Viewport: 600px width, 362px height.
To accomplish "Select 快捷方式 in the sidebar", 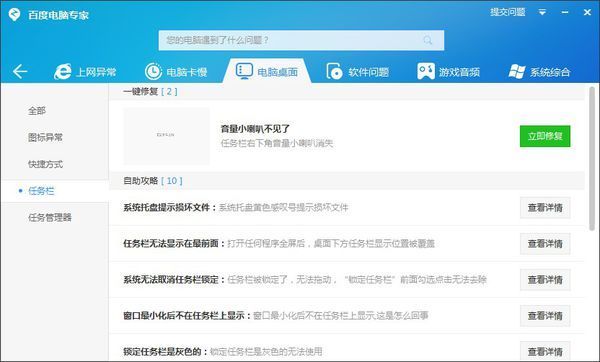I will 45,164.
